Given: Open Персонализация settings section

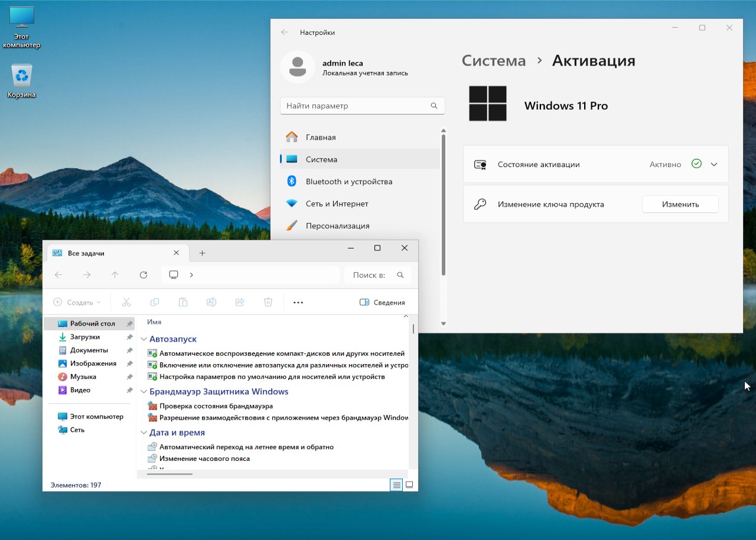Looking at the screenshot, I should [360, 225].
